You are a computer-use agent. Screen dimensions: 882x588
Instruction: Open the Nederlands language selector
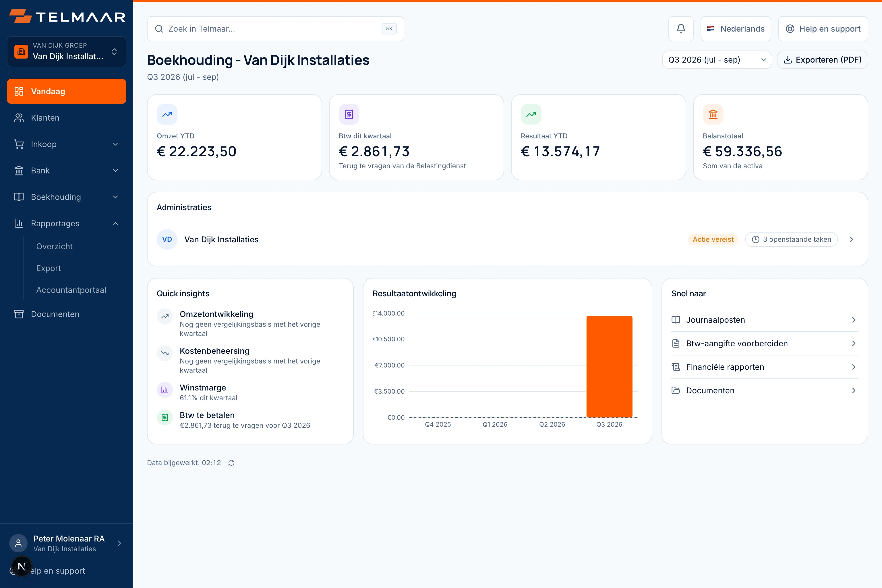735,28
